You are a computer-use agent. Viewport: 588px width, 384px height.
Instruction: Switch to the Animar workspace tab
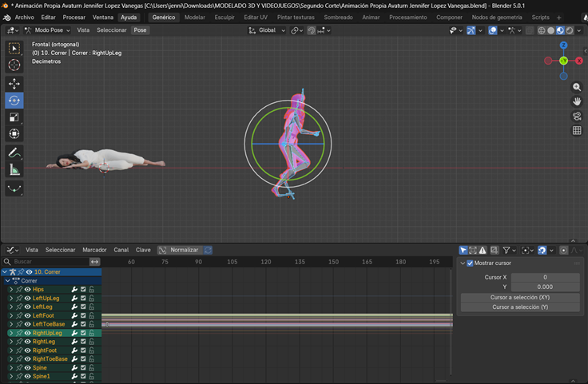[x=371, y=17]
